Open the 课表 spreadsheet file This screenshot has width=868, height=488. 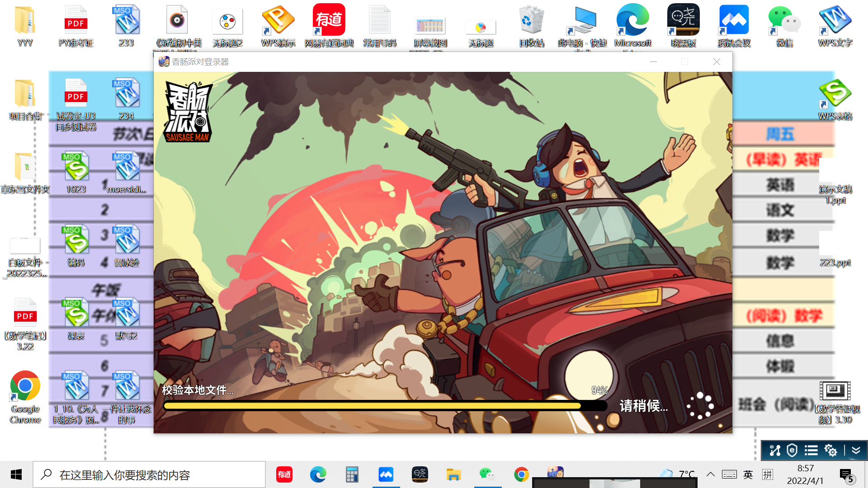[75, 319]
